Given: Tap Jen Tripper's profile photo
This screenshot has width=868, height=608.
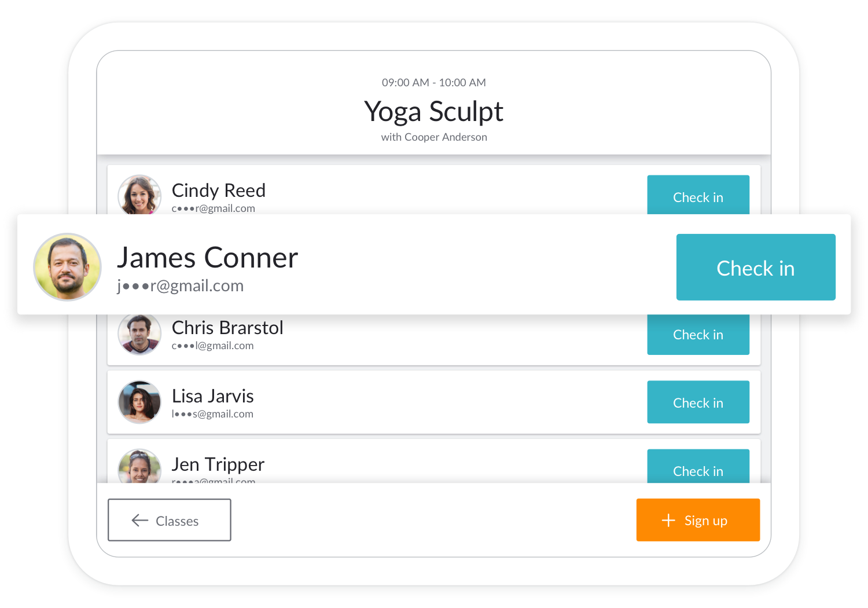Looking at the screenshot, I should [139, 467].
